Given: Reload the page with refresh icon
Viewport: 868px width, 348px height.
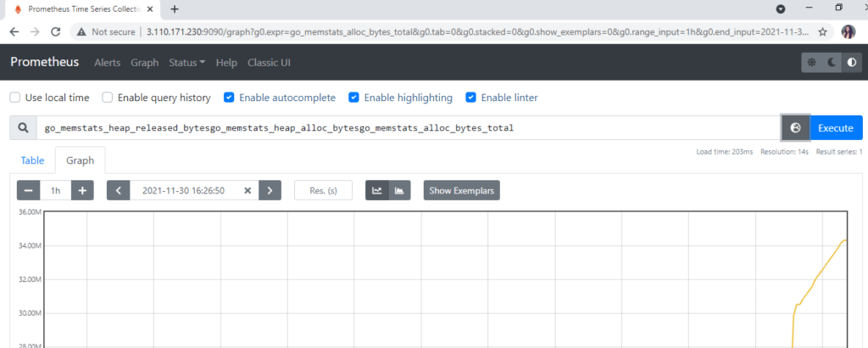Looking at the screenshot, I should pos(55,31).
